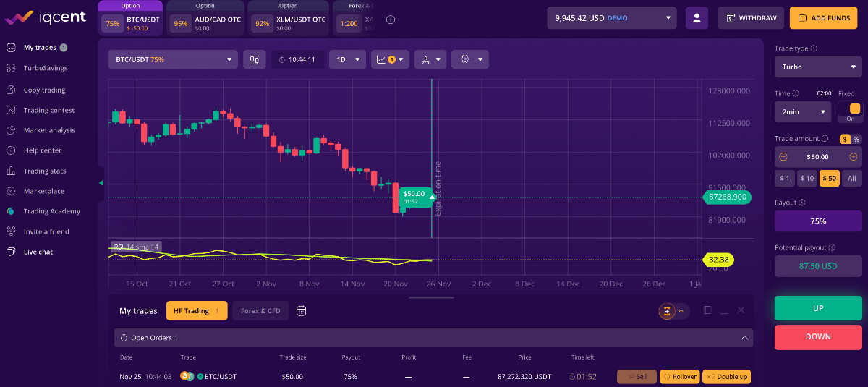
Task: Click the Trade type info icon
Action: (x=814, y=48)
